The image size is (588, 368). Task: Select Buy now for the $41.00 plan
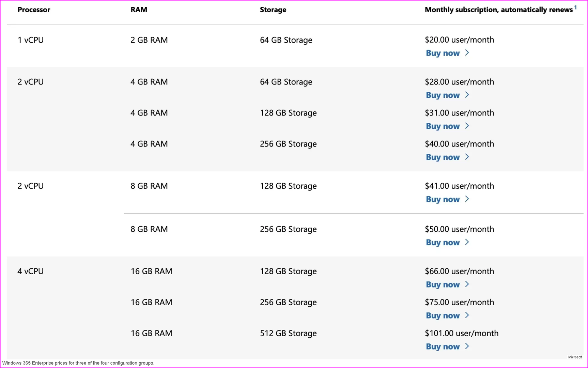443,199
